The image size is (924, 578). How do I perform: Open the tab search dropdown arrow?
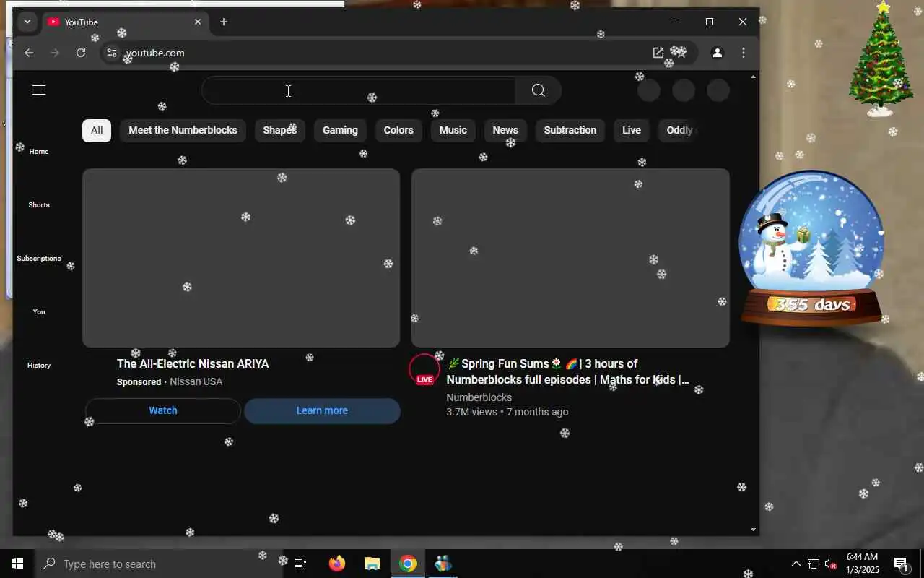pyautogui.click(x=27, y=22)
